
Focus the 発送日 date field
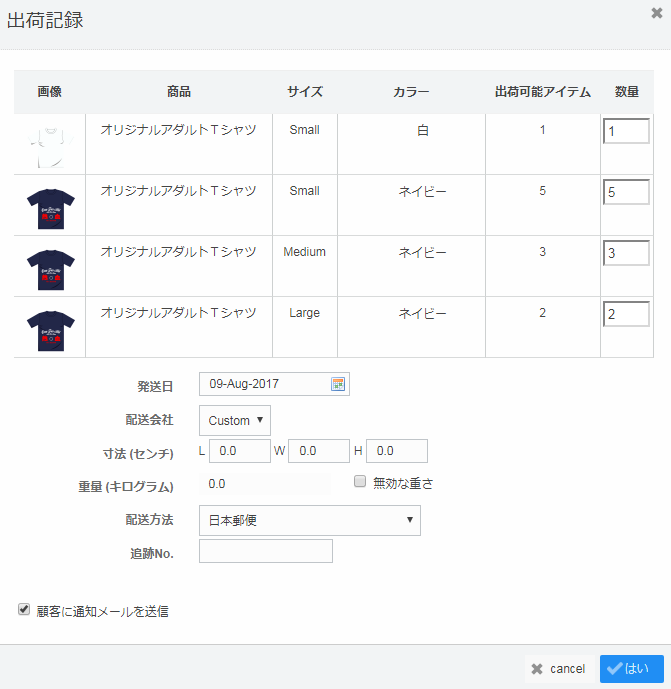coord(264,384)
